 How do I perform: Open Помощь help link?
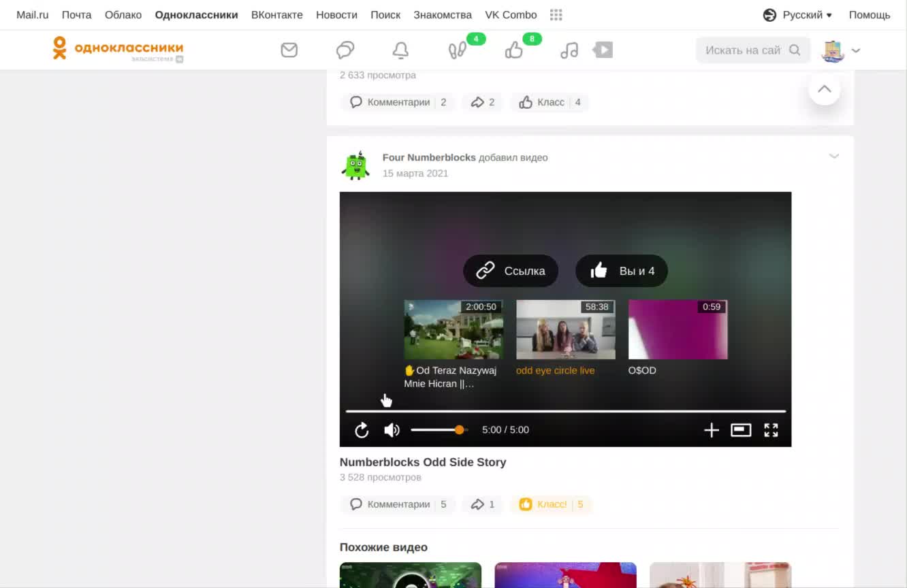pos(870,15)
